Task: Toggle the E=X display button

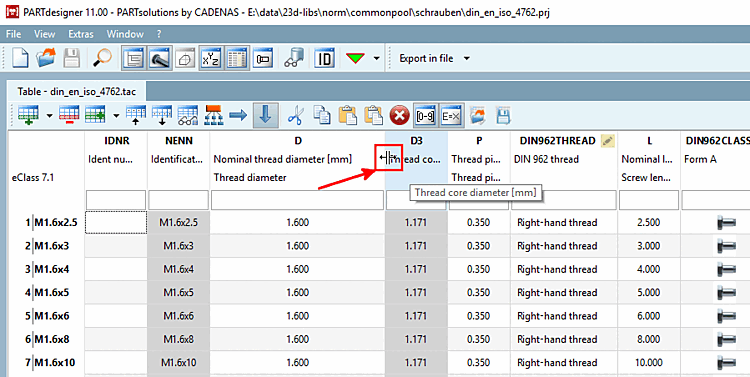Action: click(451, 116)
